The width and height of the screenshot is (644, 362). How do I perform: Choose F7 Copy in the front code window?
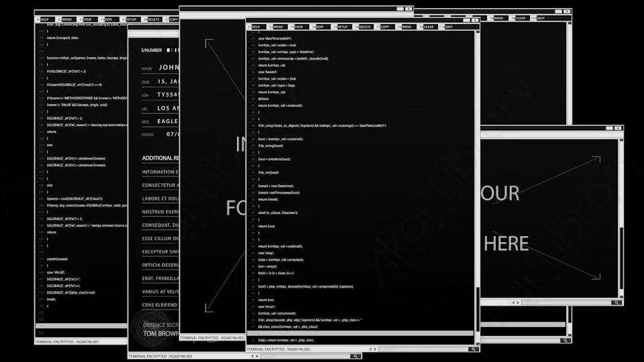pyautogui.click(x=383, y=27)
